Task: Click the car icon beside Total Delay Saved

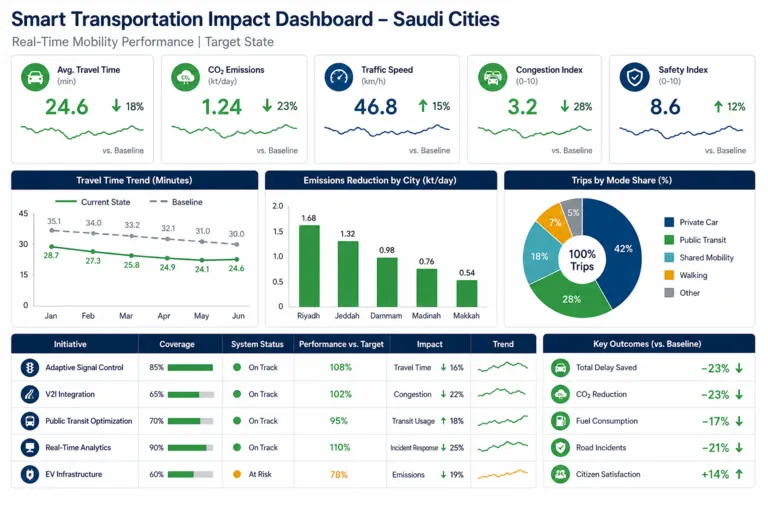Action: point(560,367)
